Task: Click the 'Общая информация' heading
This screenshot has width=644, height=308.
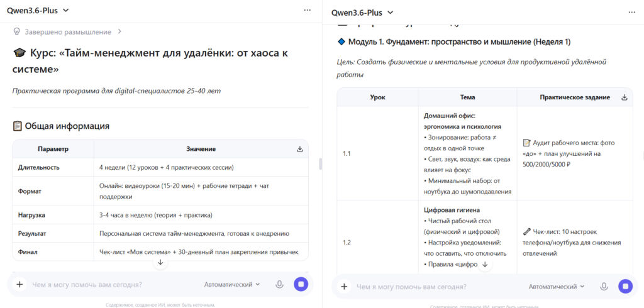Action: 67,126
